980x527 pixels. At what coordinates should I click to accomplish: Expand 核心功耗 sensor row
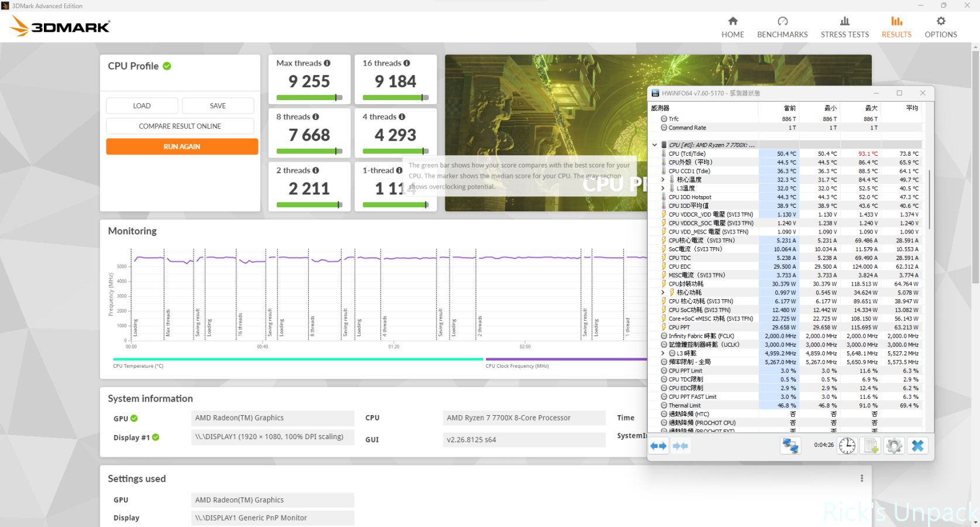click(663, 292)
